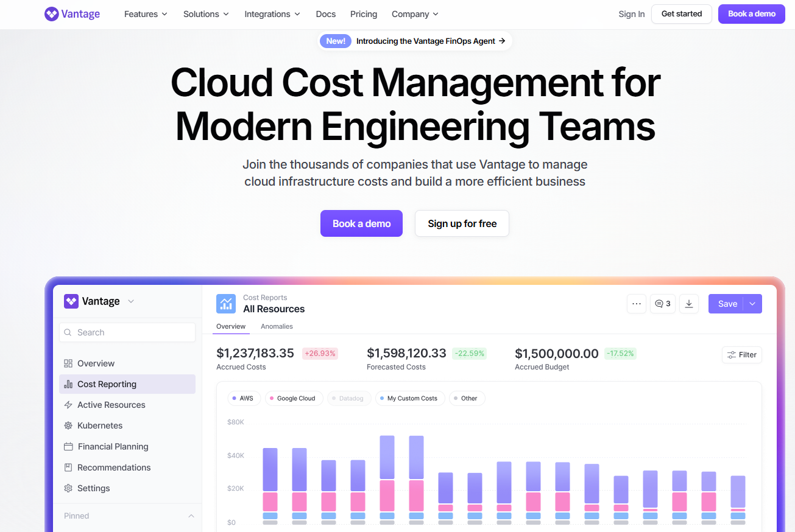This screenshot has height=532, width=795.
Task: Click the Cost Reports chart icon
Action: 226,303
